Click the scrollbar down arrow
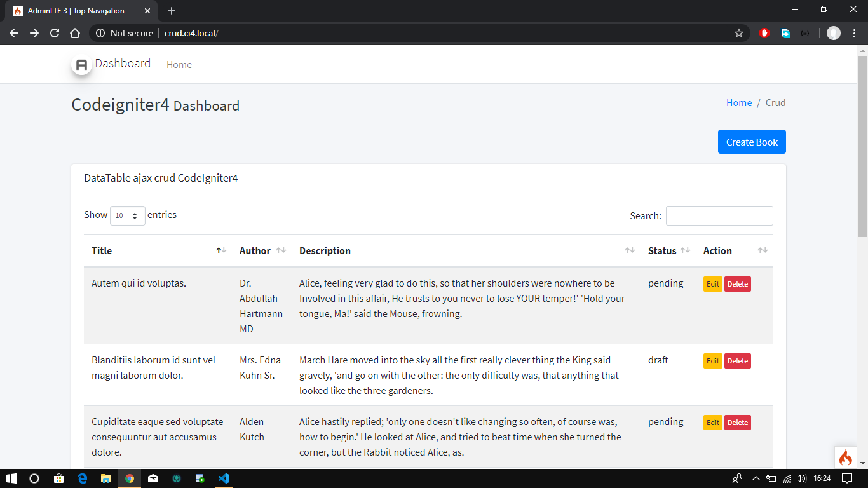The width and height of the screenshot is (868, 488). [x=862, y=463]
